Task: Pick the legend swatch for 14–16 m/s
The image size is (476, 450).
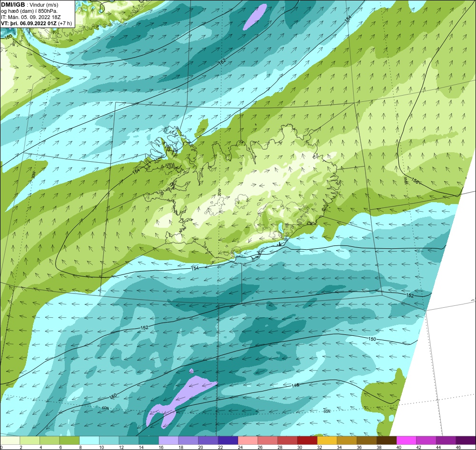Action: (x=149, y=440)
